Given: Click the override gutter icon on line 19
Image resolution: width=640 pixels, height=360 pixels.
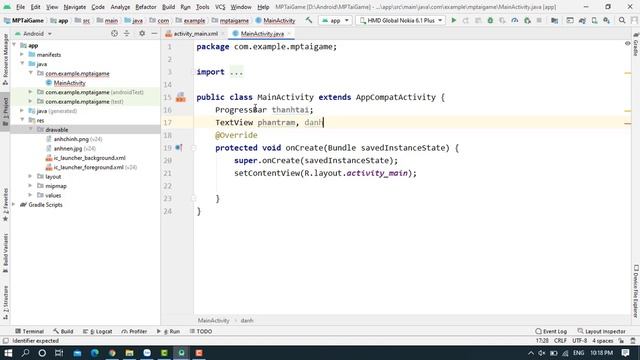Looking at the screenshot, I should tap(179, 147).
